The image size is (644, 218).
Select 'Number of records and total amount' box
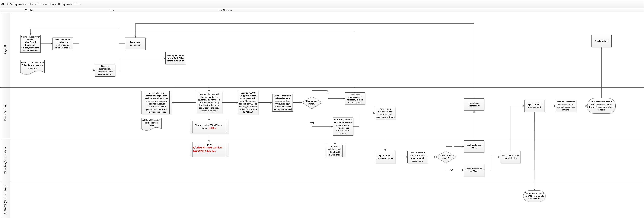282,103
